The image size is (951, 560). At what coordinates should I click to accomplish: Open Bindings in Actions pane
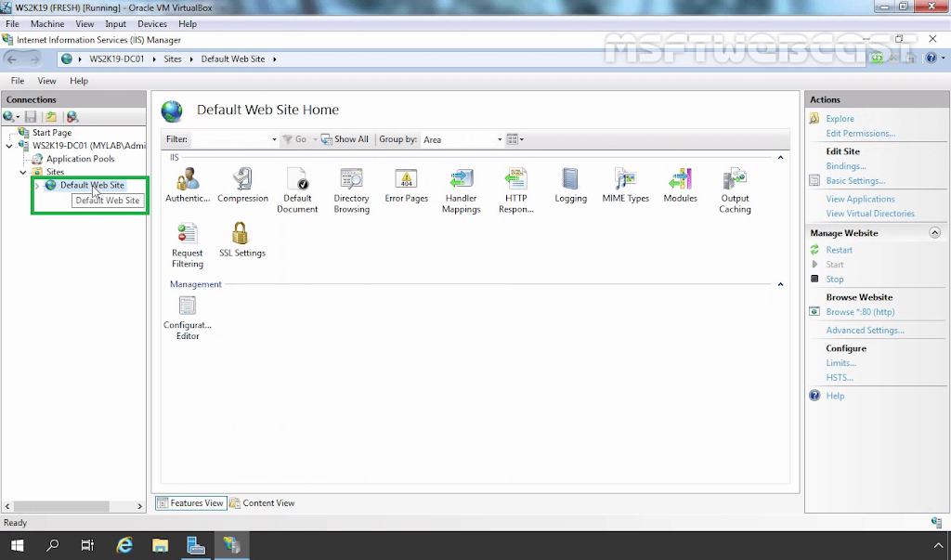click(846, 166)
